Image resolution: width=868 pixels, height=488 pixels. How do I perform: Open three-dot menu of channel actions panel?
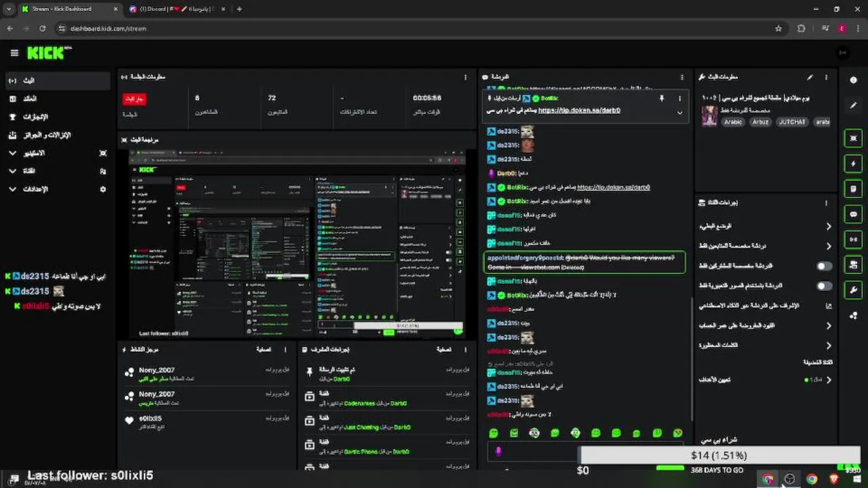(826, 203)
